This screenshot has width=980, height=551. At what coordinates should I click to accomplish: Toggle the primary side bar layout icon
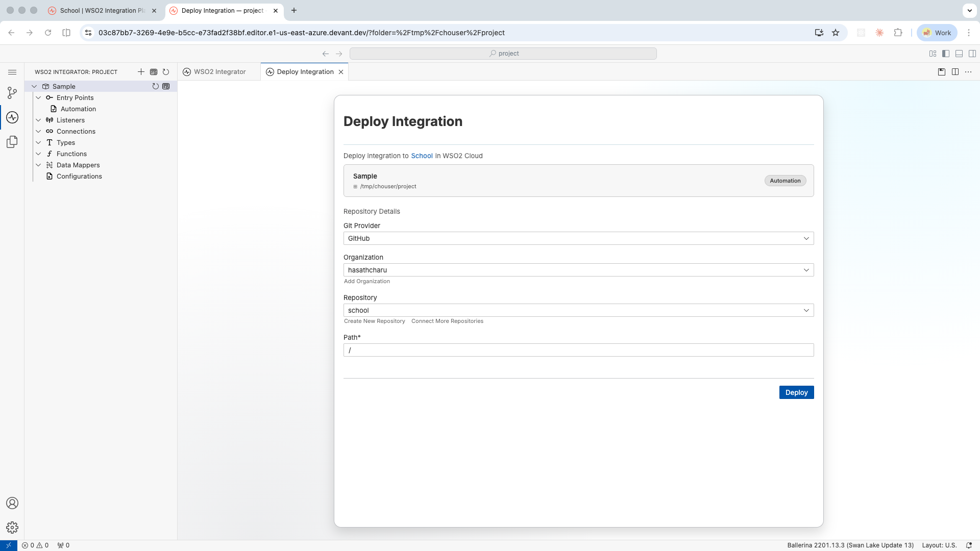[946, 54]
